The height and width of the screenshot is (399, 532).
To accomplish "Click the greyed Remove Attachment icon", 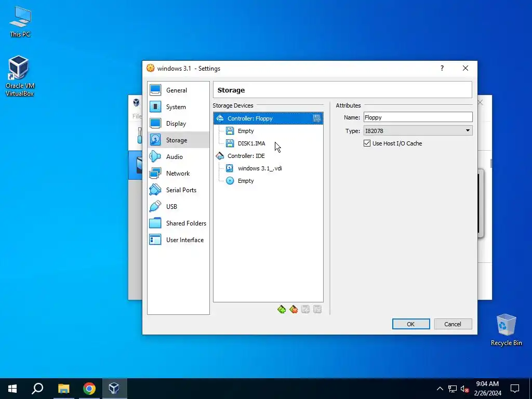I will coord(317,310).
